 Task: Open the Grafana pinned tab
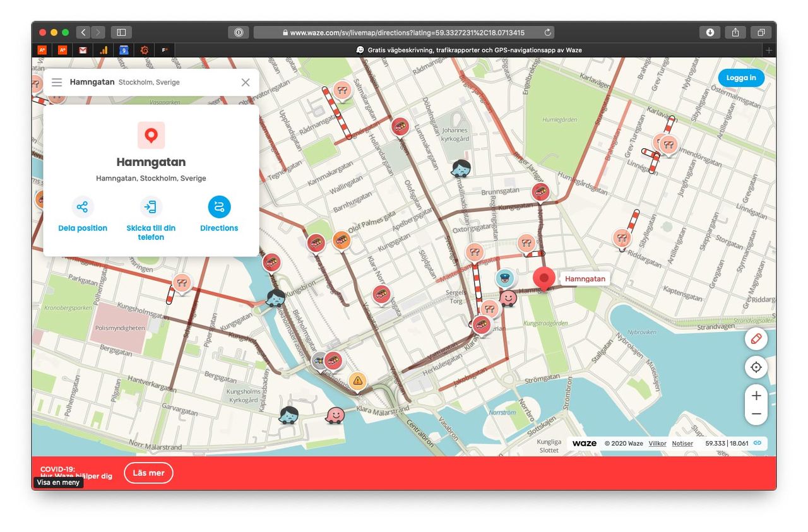point(144,50)
